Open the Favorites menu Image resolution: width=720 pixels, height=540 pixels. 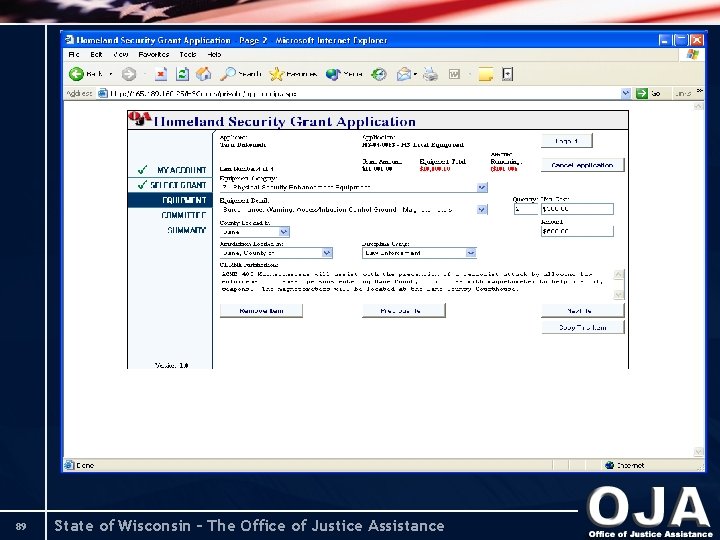pos(154,54)
